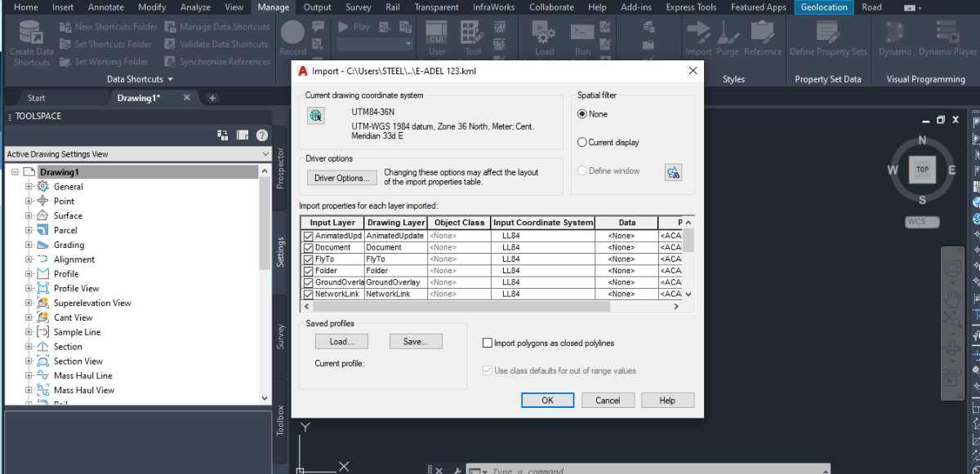Select the Current display radio button

[582, 143]
